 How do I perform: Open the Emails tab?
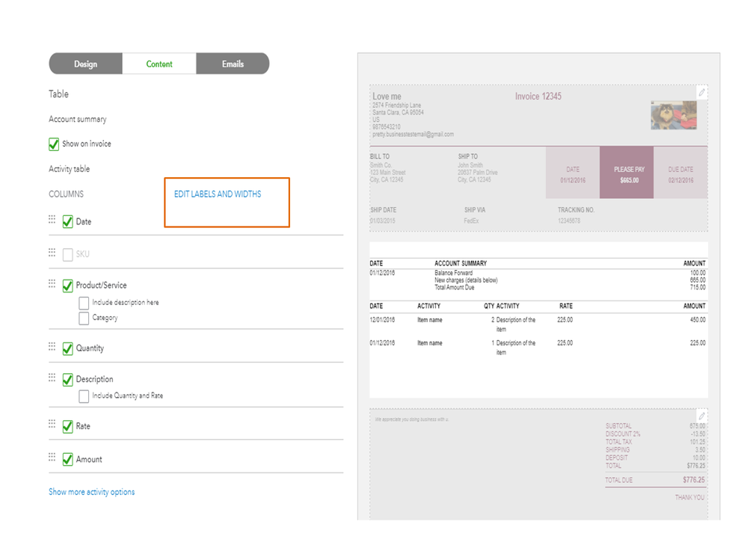tap(233, 64)
